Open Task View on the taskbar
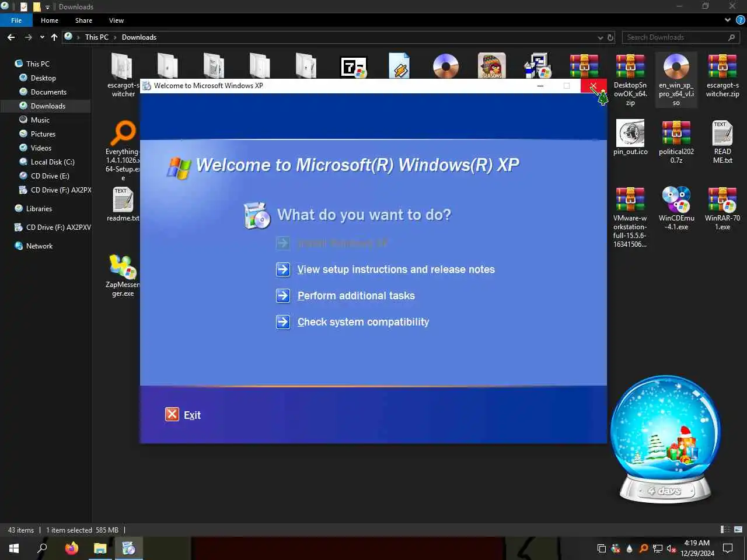Viewport: 747px width, 560px height. [x=602, y=548]
